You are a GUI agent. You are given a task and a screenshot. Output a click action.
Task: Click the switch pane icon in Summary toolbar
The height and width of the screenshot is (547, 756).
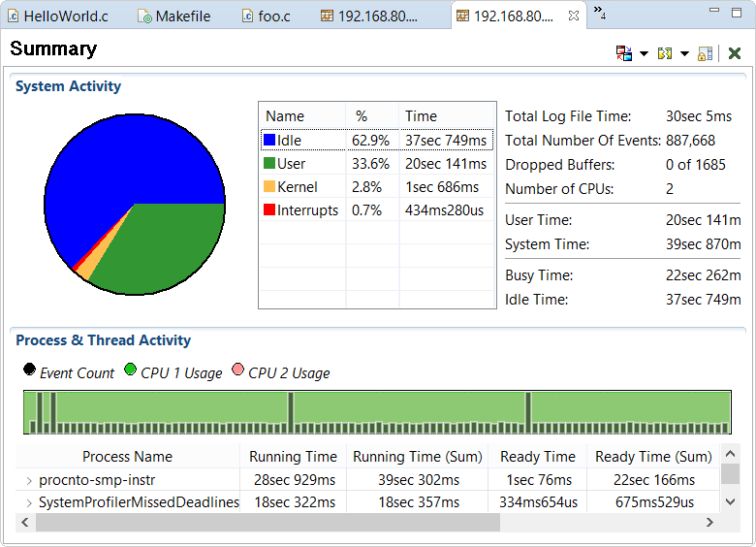tap(624, 53)
